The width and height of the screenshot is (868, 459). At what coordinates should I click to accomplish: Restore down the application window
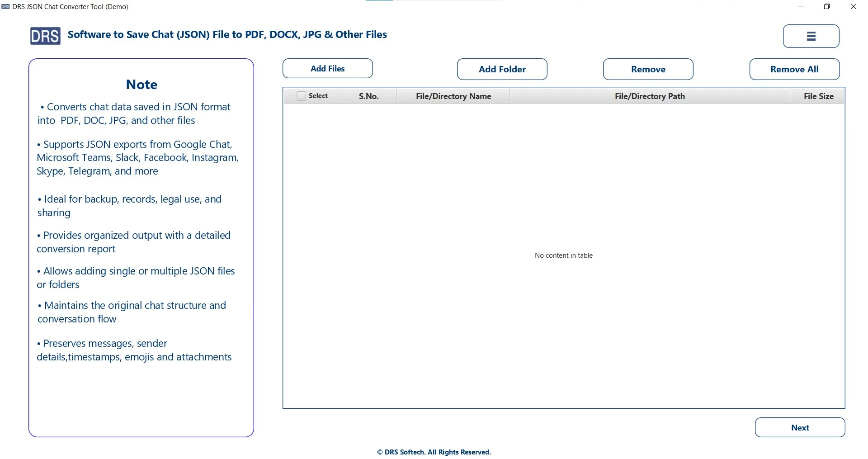pyautogui.click(x=827, y=6)
